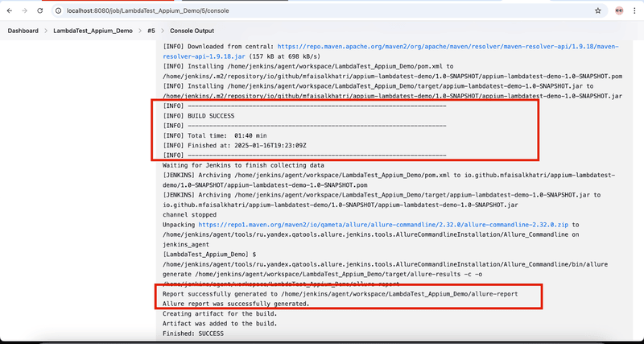The image size is (644, 344).
Task: Click the 'Total time: 01:40 min' line
Action: [x=215, y=135]
